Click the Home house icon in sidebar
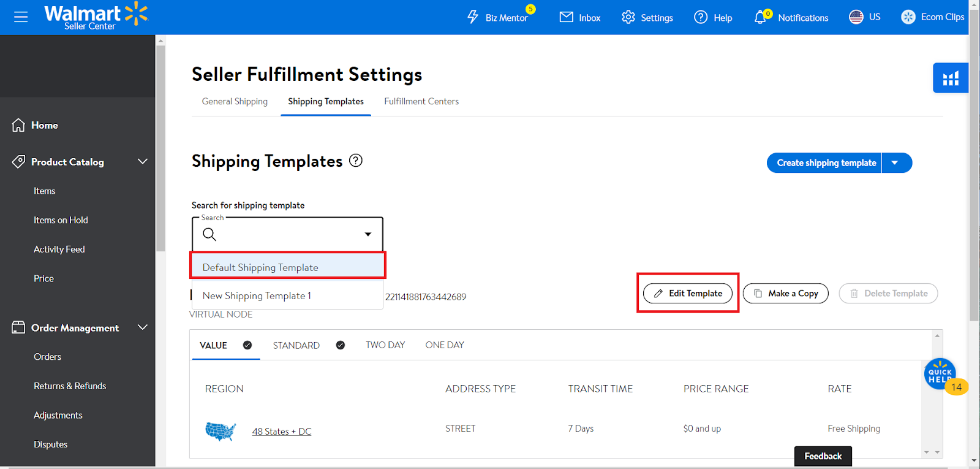The height and width of the screenshot is (469, 980). click(19, 125)
